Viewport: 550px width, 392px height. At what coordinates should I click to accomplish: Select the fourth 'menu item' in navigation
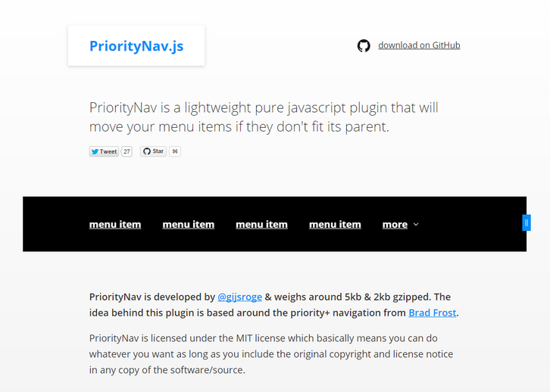[335, 224]
